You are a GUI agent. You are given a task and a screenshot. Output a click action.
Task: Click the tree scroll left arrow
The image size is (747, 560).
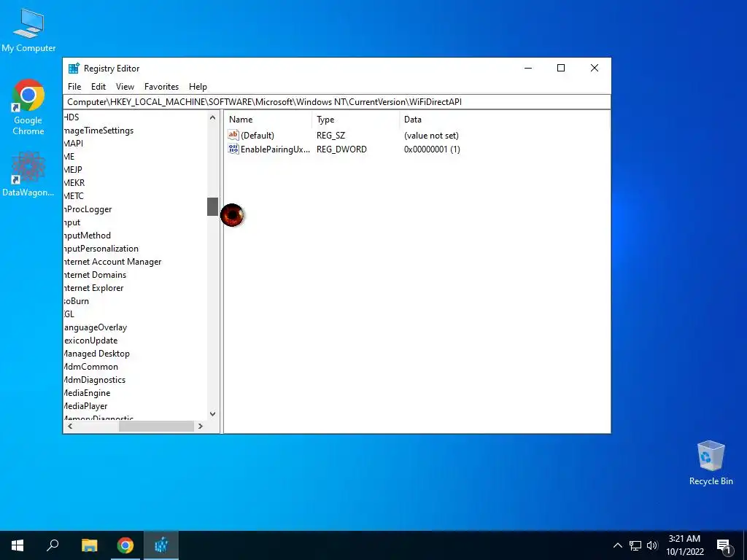point(70,426)
